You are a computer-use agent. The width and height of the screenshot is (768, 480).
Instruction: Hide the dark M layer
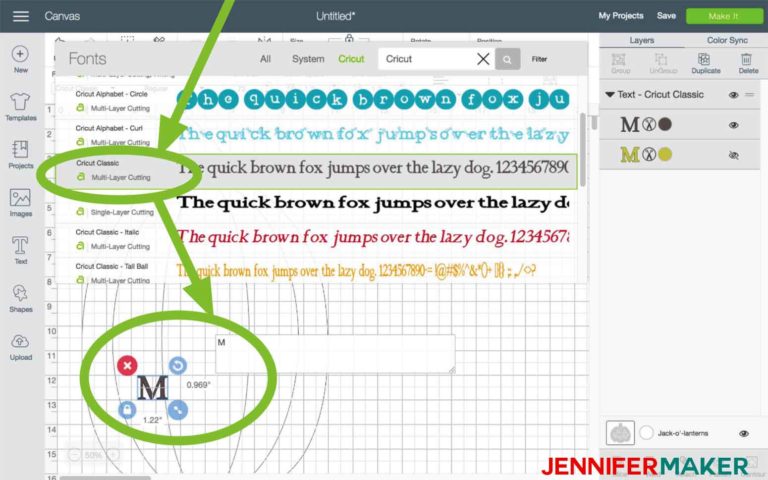733,125
